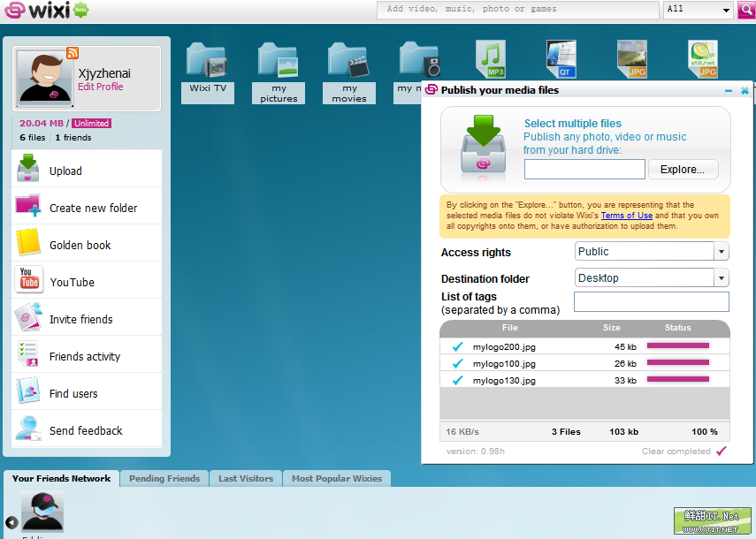Open the Terms of Use link
Screen dimensions: 756x539
coord(626,216)
